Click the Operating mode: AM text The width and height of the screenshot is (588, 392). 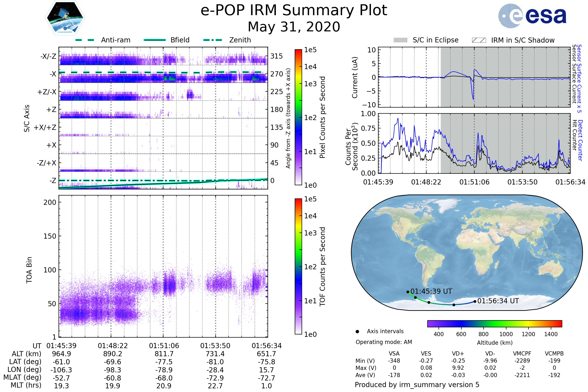[x=383, y=342]
